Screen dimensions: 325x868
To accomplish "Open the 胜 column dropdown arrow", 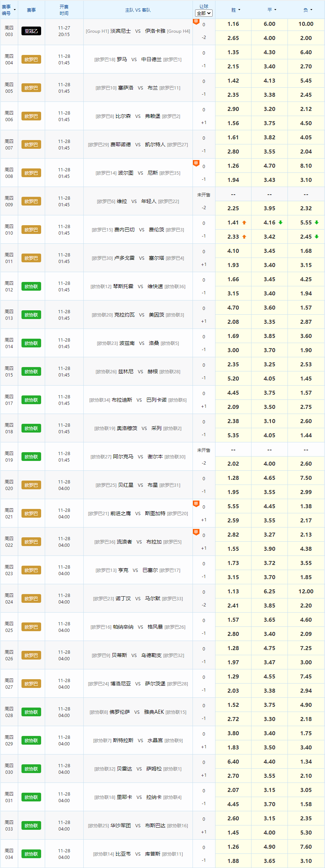I will [239, 10].
